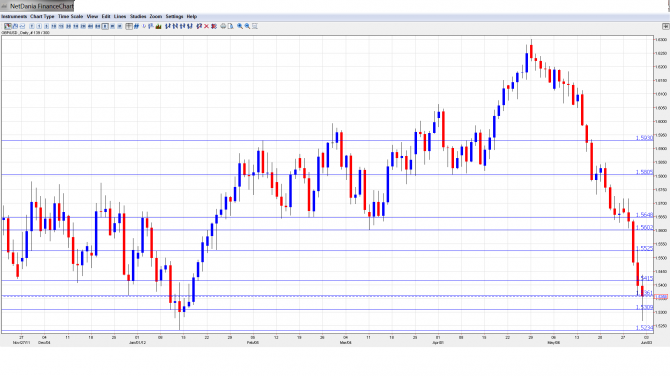Click the 1.5309 horizontal line label
670x376 pixels.
pyautogui.click(x=644, y=307)
